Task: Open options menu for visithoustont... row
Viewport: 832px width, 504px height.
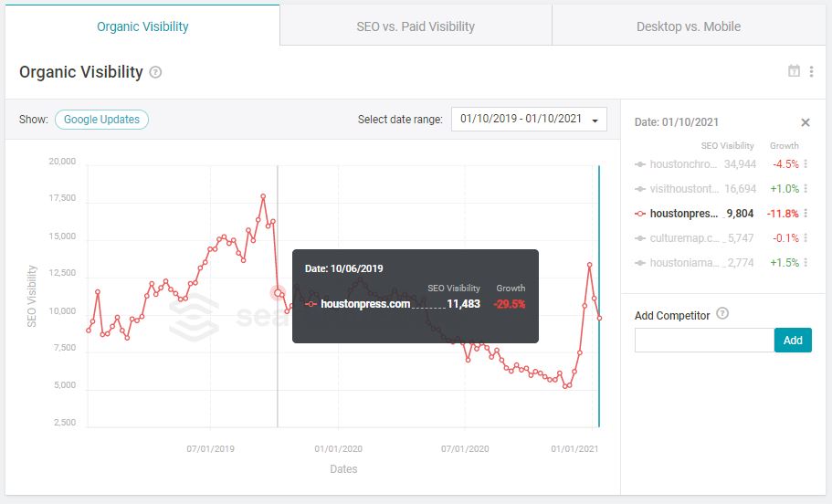Action: tap(806, 188)
